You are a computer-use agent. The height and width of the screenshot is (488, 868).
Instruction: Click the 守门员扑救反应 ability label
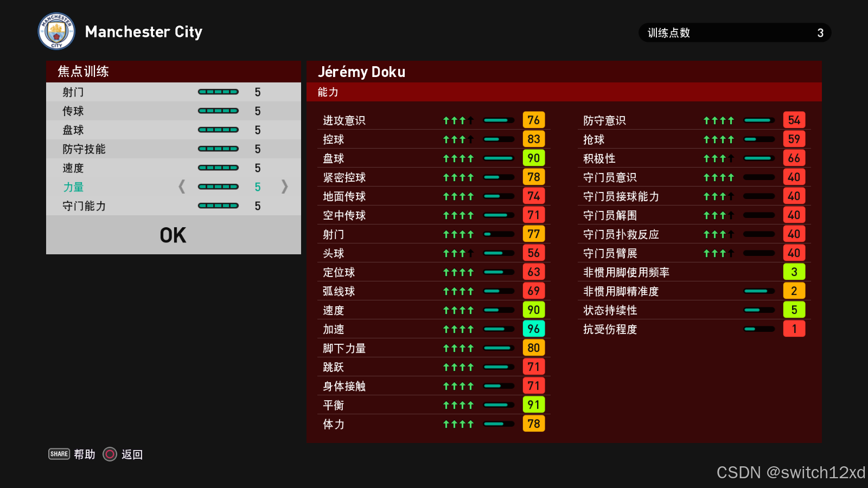tap(621, 234)
